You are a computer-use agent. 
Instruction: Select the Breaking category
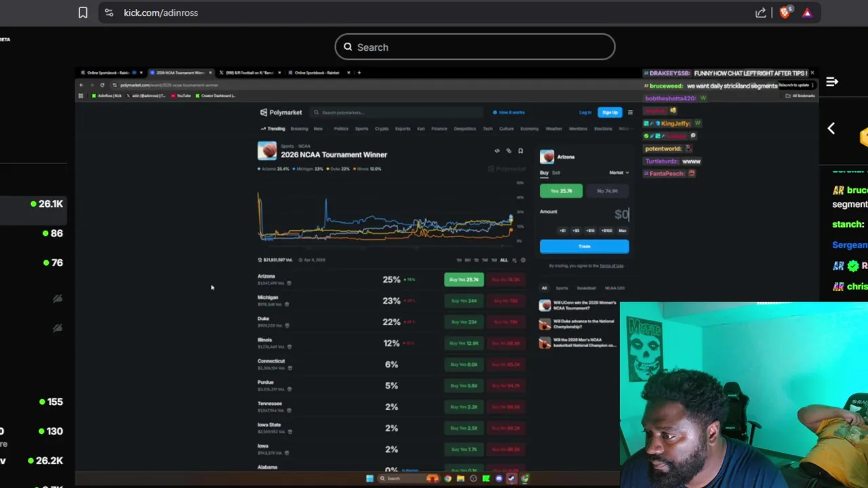tap(299, 129)
